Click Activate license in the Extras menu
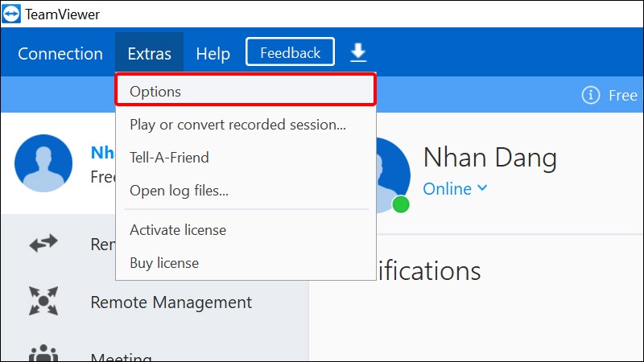This screenshot has width=644, height=362. point(178,230)
